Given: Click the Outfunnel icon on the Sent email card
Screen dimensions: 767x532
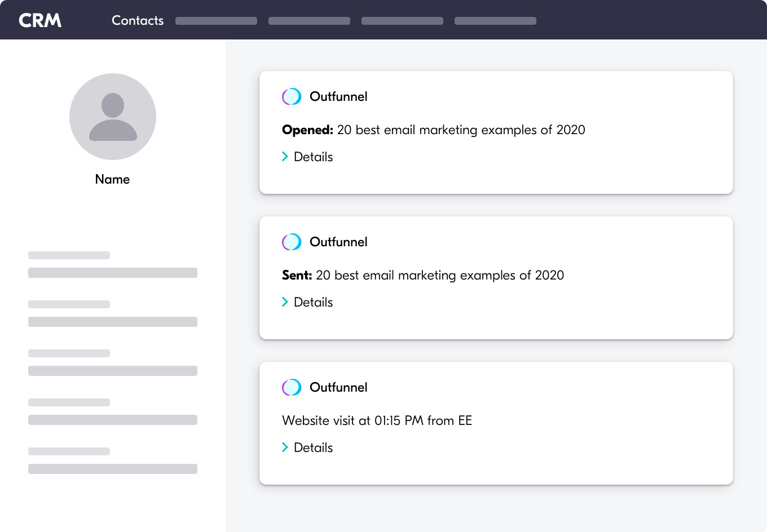Looking at the screenshot, I should click(x=292, y=242).
